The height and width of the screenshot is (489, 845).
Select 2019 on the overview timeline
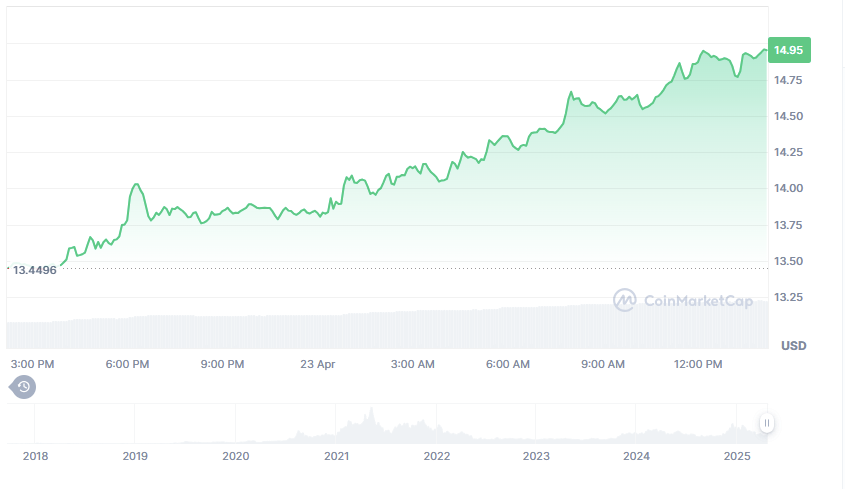tap(135, 457)
